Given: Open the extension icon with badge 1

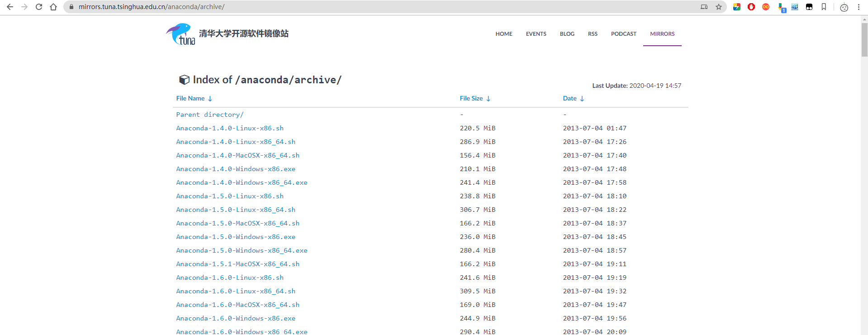Looking at the screenshot, I should [781, 7].
